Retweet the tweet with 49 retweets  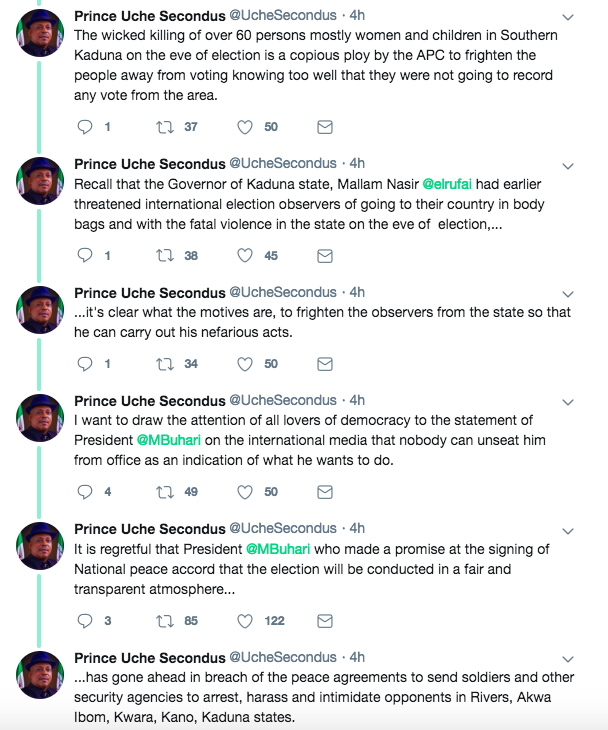(164, 492)
